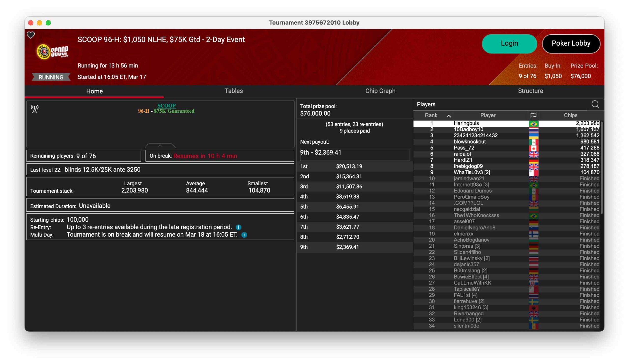629x364 pixels.
Task: Click the SCOOP logo badge
Action: (52, 52)
